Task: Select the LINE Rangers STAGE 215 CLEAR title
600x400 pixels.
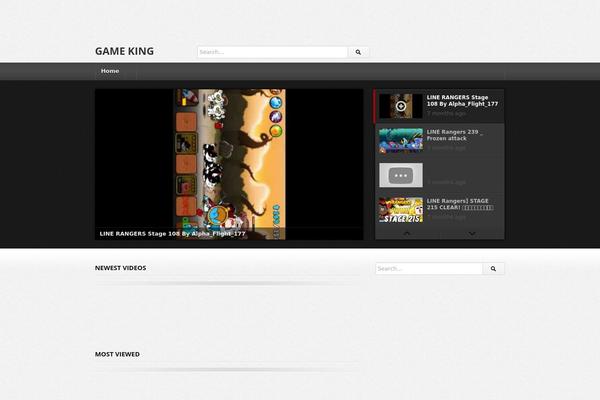Action: click(x=460, y=204)
